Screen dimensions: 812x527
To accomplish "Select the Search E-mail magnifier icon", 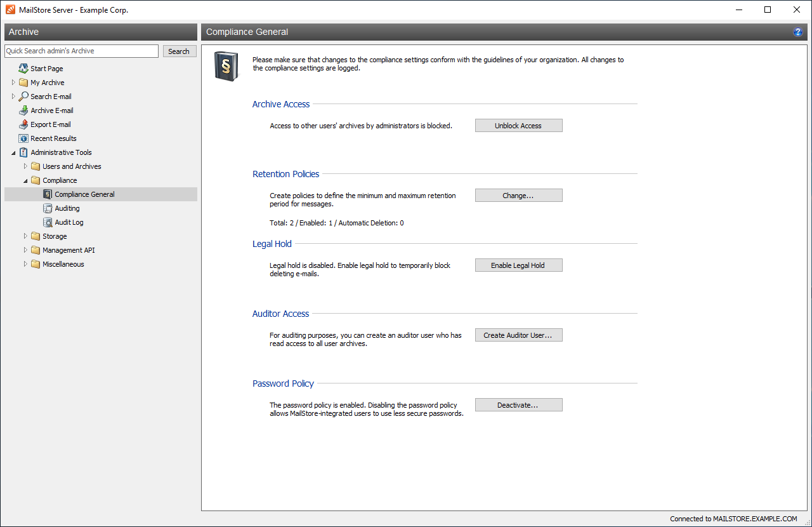I will [x=23, y=97].
